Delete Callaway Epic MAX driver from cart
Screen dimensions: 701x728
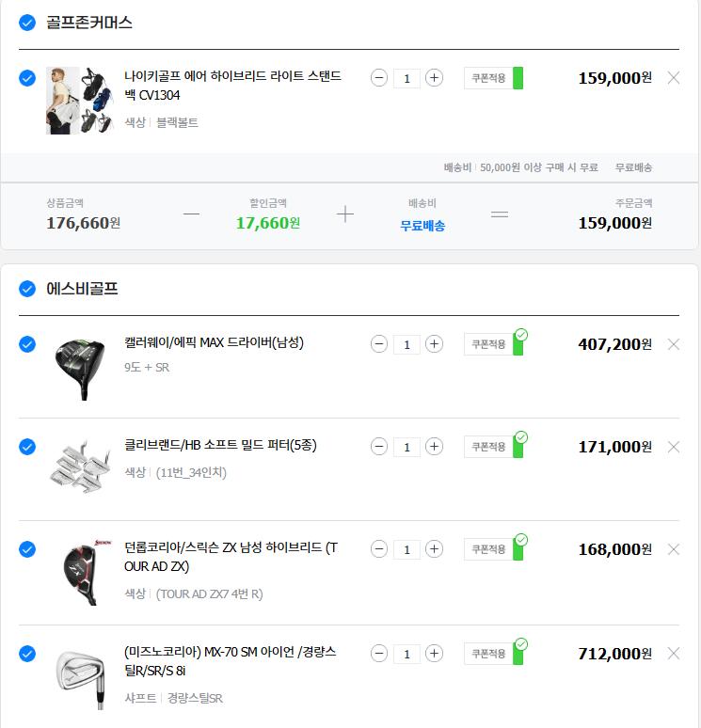pos(673,344)
